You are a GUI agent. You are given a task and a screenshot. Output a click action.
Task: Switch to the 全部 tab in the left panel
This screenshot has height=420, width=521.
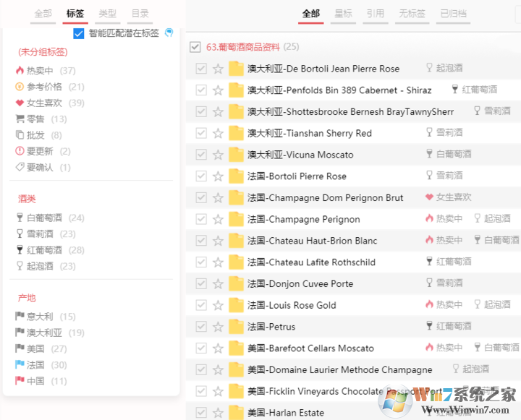click(43, 14)
